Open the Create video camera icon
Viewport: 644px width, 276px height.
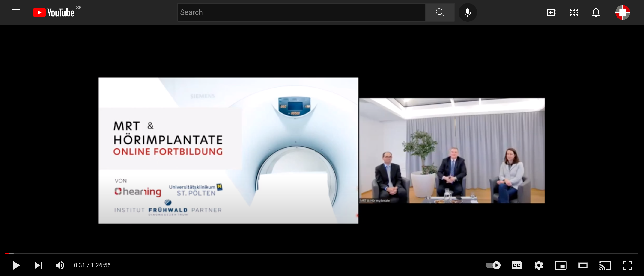pyautogui.click(x=552, y=12)
